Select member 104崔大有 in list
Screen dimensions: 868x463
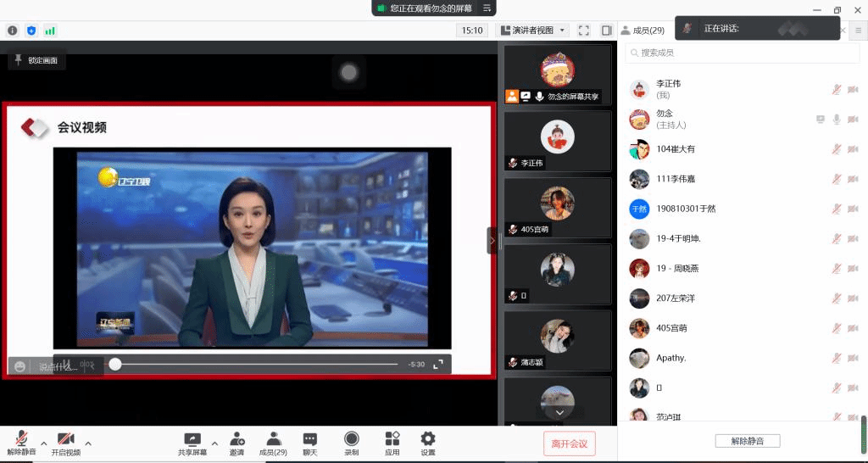coord(743,149)
